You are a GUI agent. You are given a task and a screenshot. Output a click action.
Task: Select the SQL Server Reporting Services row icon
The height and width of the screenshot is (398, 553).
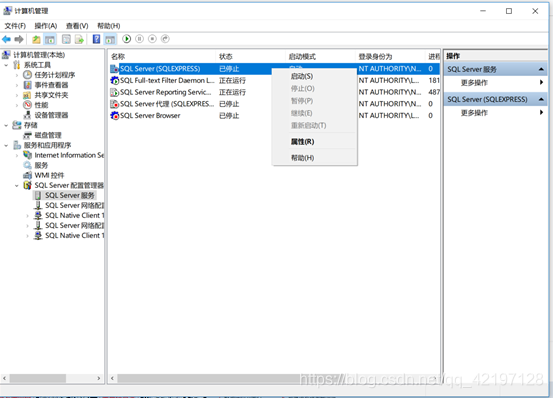click(x=115, y=92)
